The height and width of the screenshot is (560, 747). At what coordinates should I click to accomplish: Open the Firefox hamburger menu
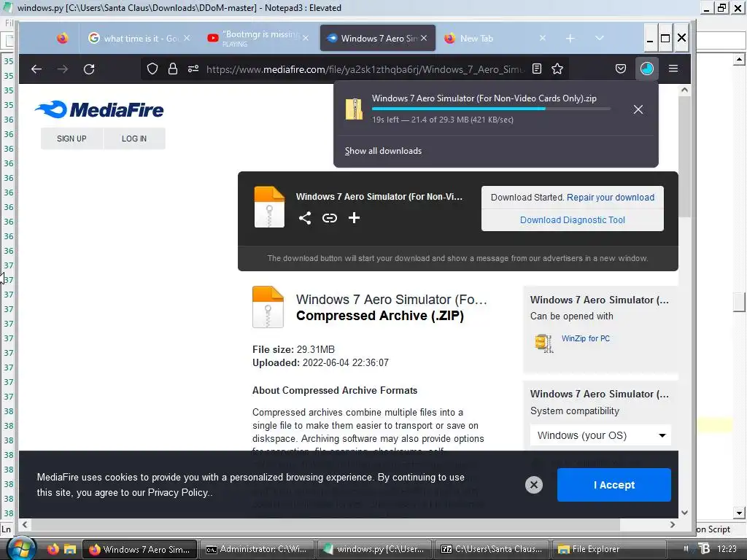click(673, 69)
